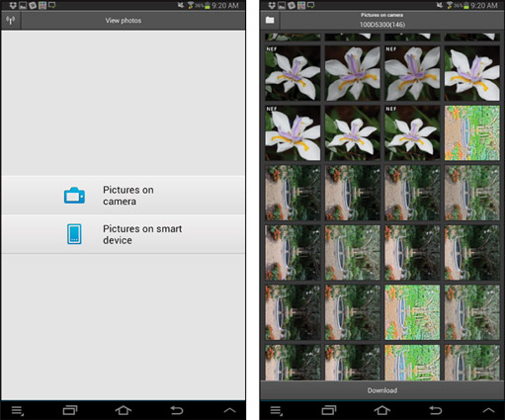The image size is (505, 420).
Task: Tap battery icon in right status bar
Action: (466, 6)
